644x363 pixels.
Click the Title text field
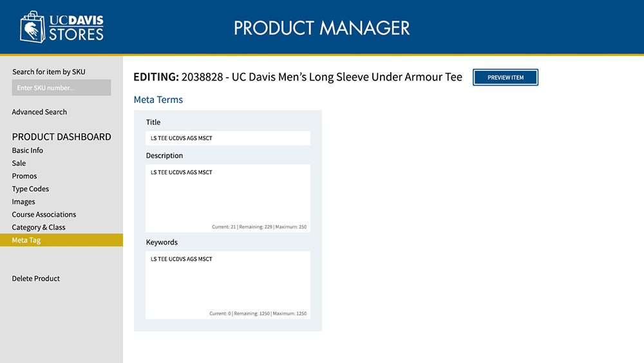click(228, 138)
